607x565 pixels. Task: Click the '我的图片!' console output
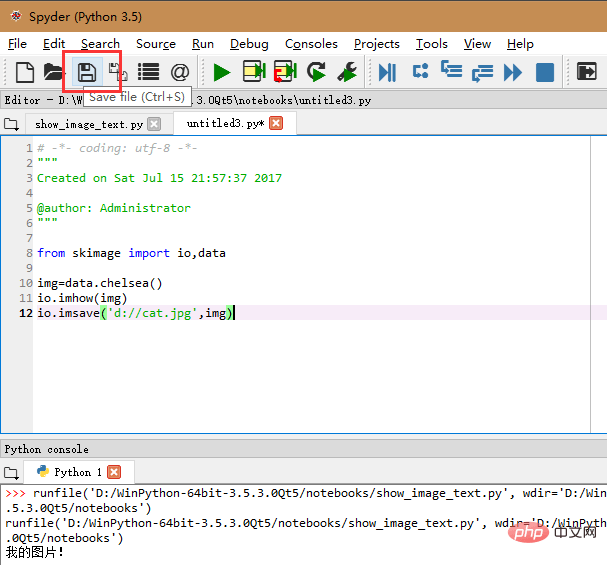[35, 552]
